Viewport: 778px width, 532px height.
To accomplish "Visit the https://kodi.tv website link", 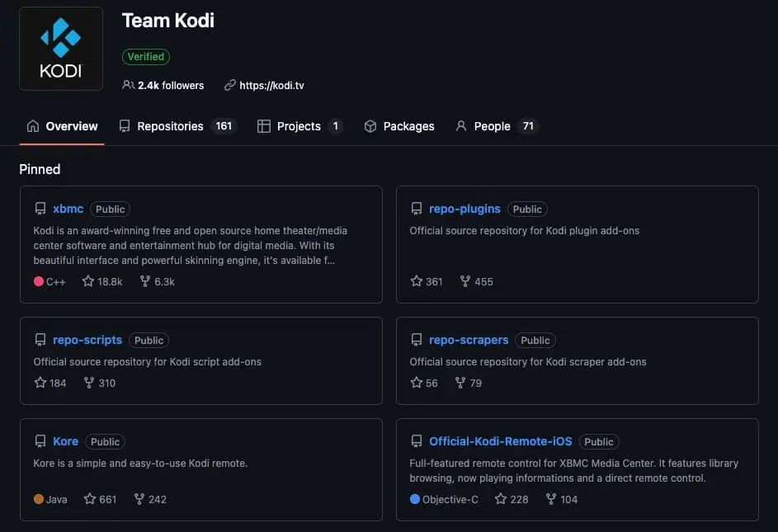I will coord(271,85).
